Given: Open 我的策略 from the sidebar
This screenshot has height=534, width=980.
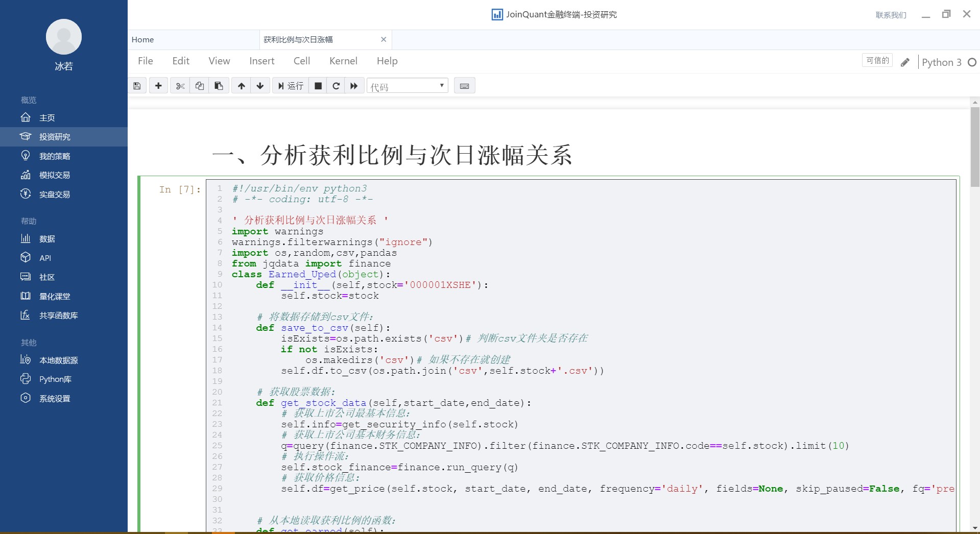Looking at the screenshot, I should (x=64, y=156).
